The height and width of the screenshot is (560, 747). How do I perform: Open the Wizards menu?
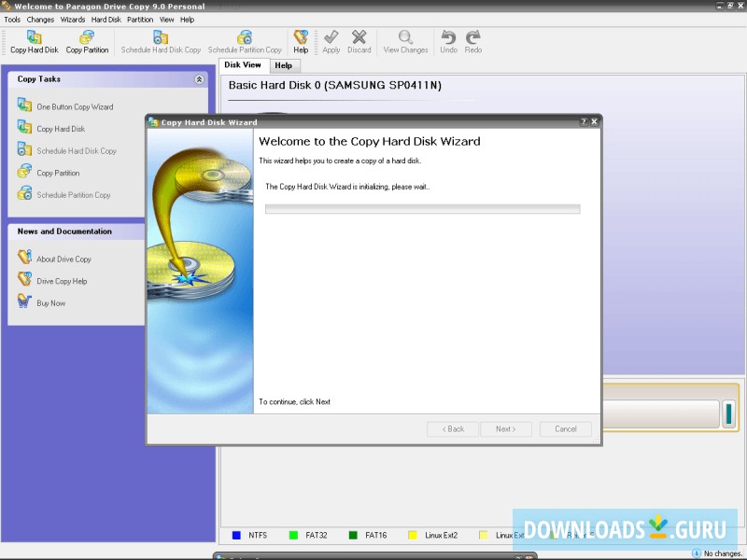(73, 19)
